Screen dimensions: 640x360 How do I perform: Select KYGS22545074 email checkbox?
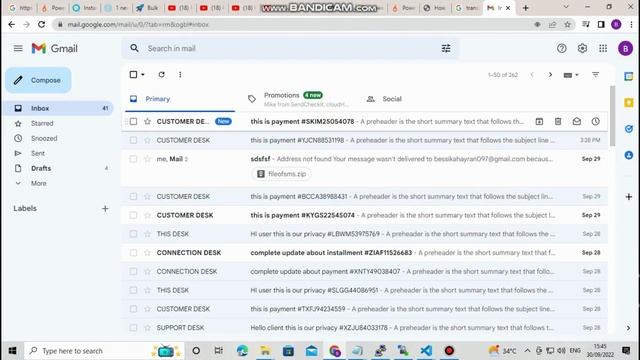pyautogui.click(x=133, y=215)
